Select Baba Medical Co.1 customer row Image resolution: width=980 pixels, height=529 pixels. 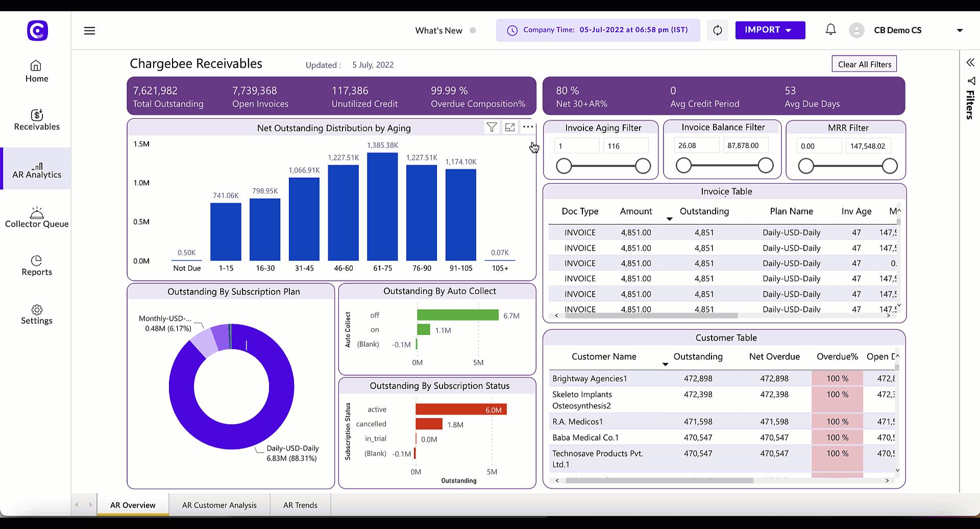tap(722, 438)
